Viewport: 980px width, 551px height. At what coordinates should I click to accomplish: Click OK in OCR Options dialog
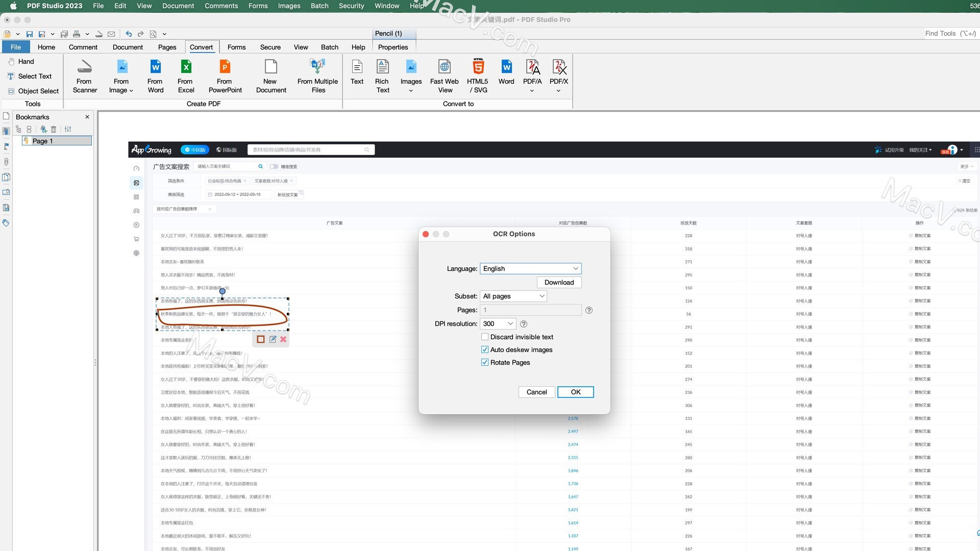[576, 392]
